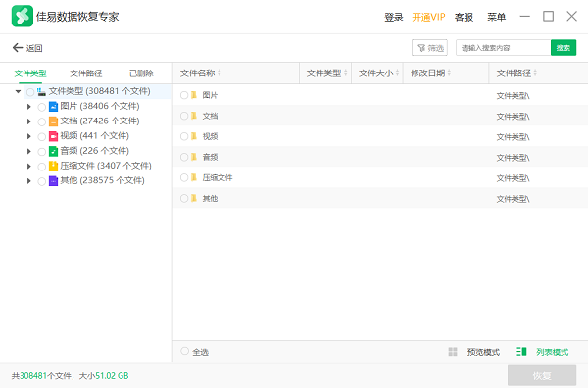Switch to the 文件路径 tab
588x388 pixels.
86,73
